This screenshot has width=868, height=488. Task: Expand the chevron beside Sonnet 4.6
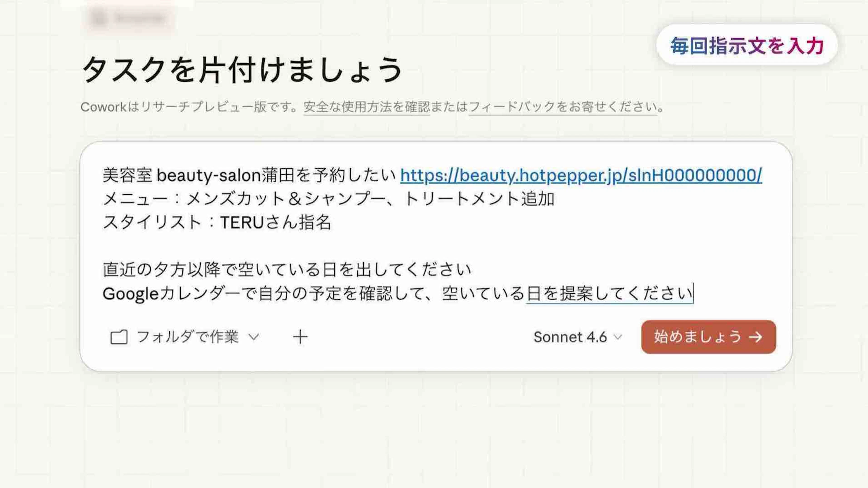click(618, 337)
